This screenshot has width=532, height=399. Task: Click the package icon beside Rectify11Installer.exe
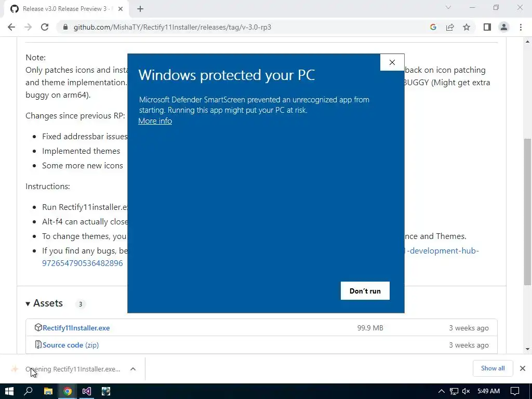38,328
